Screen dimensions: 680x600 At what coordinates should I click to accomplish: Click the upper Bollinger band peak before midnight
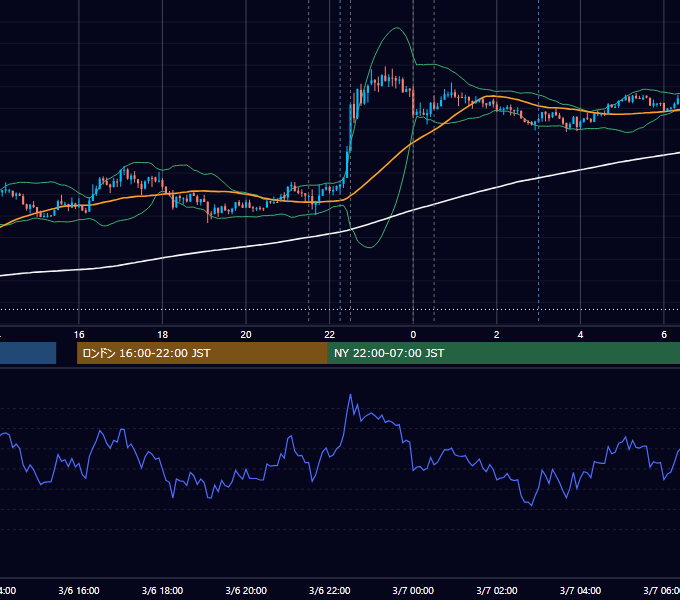(x=396, y=28)
